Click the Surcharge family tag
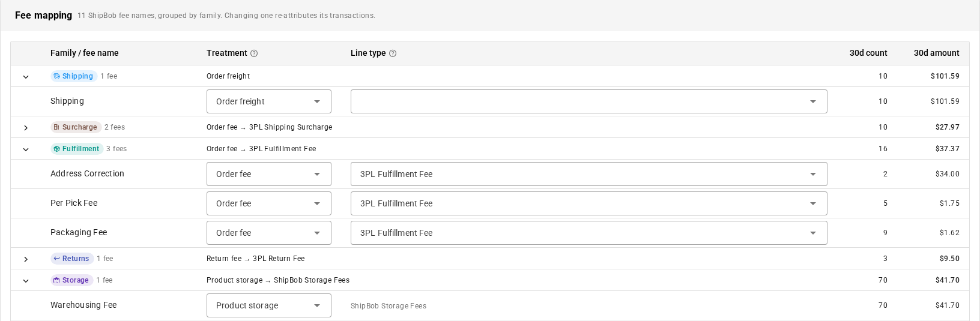 click(x=76, y=127)
